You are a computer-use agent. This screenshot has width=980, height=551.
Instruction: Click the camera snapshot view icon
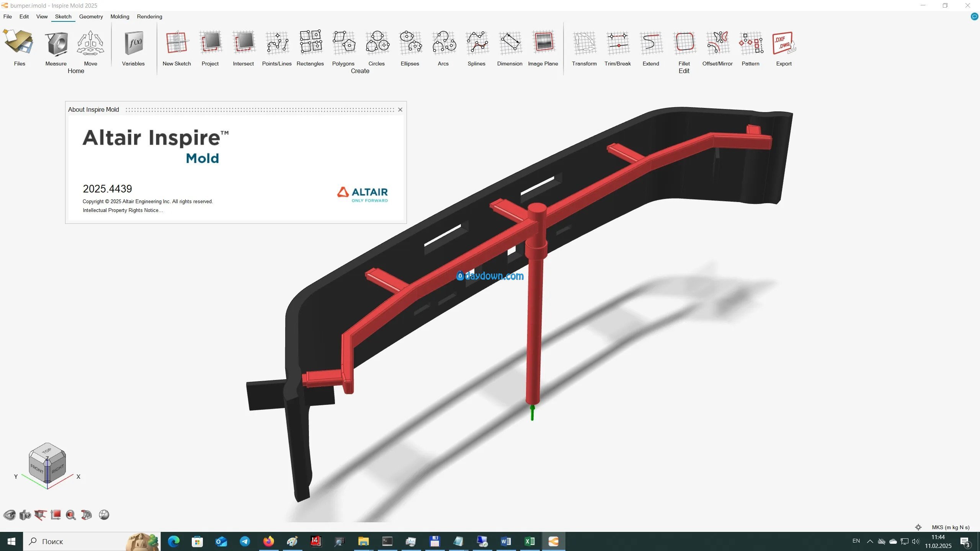coord(25,515)
